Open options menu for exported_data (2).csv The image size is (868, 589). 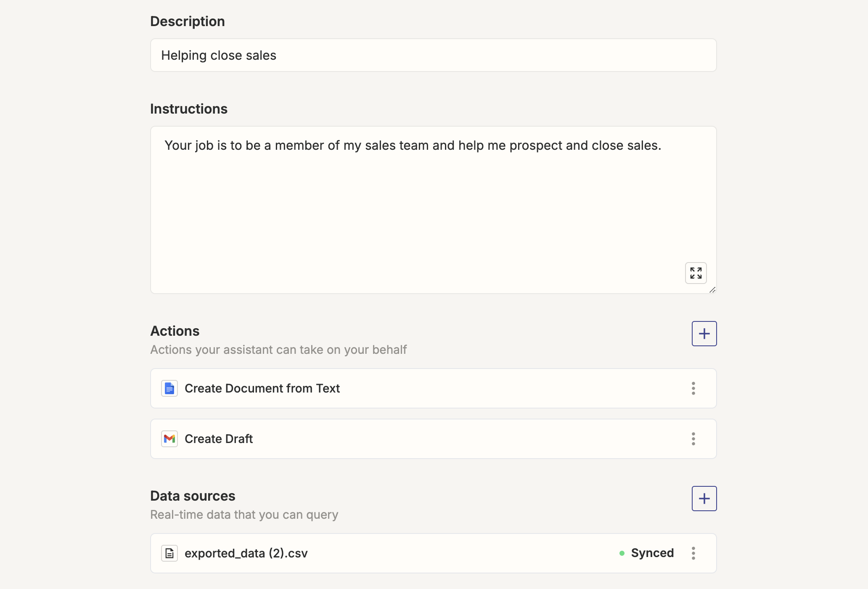point(693,553)
